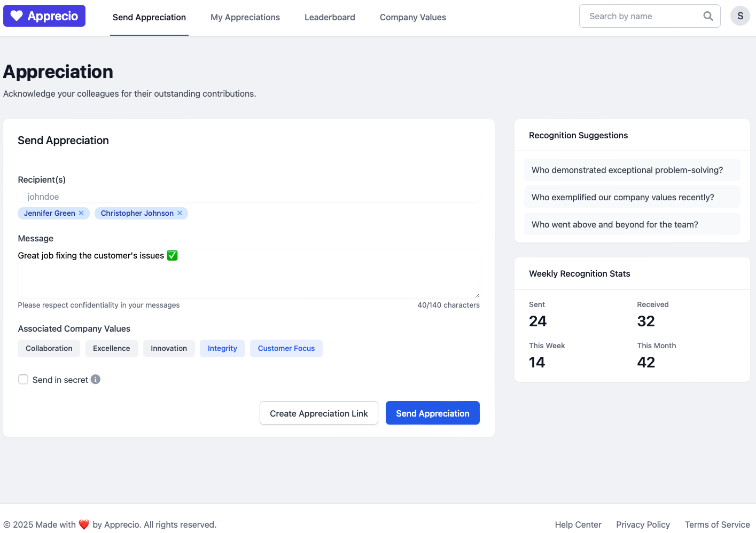Click Create Appreciation Link button
Image resolution: width=756 pixels, height=533 pixels.
click(x=318, y=413)
